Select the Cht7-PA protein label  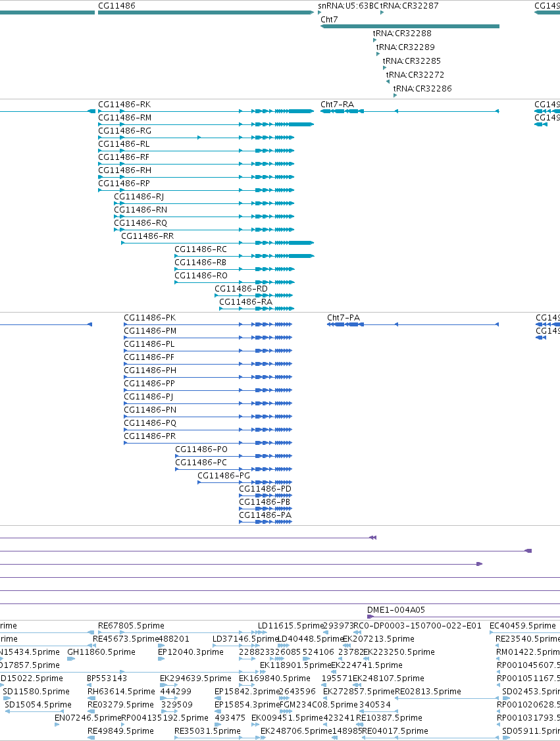click(344, 318)
